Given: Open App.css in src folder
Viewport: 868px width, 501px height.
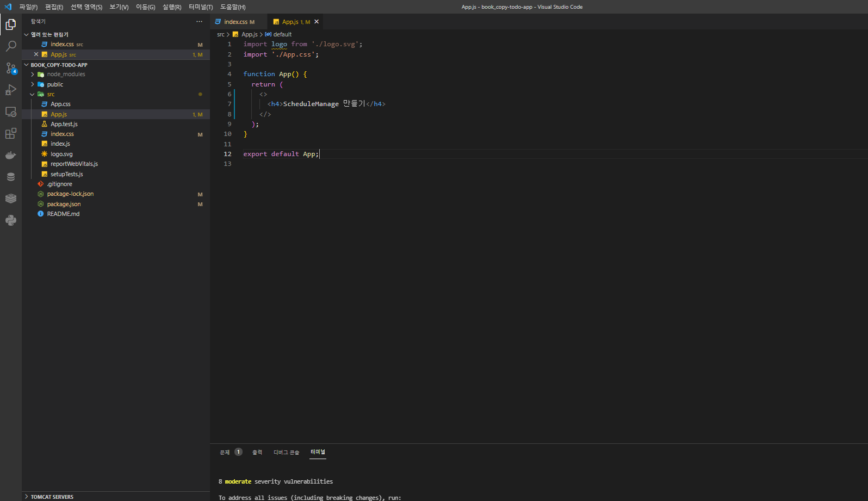Looking at the screenshot, I should tap(116, 104).
